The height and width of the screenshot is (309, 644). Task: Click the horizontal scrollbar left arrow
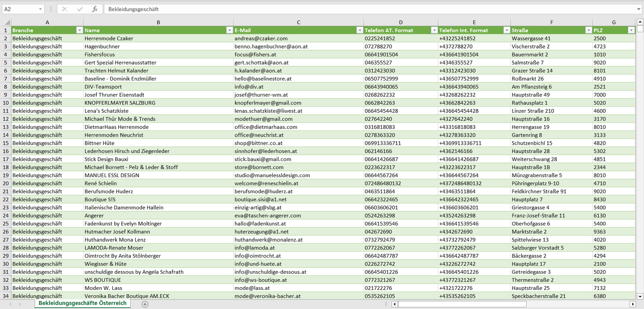click(x=394, y=304)
